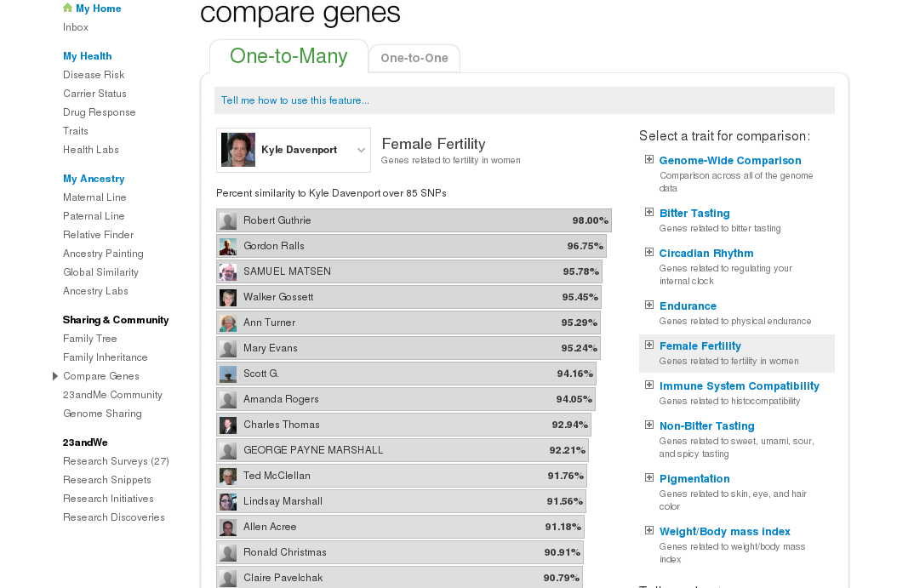Select the Genome-Wide Comparison link

tap(730, 160)
